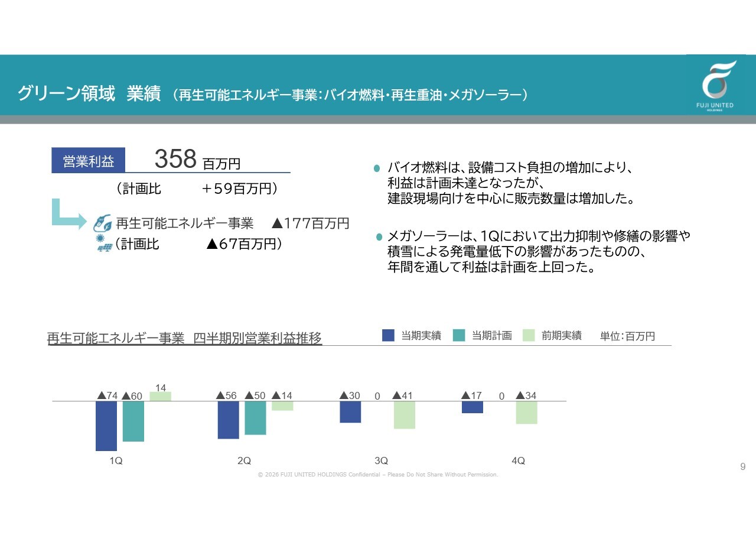Click the first teal bullet point
Screen dimensions: 756x535
[x=377, y=168]
